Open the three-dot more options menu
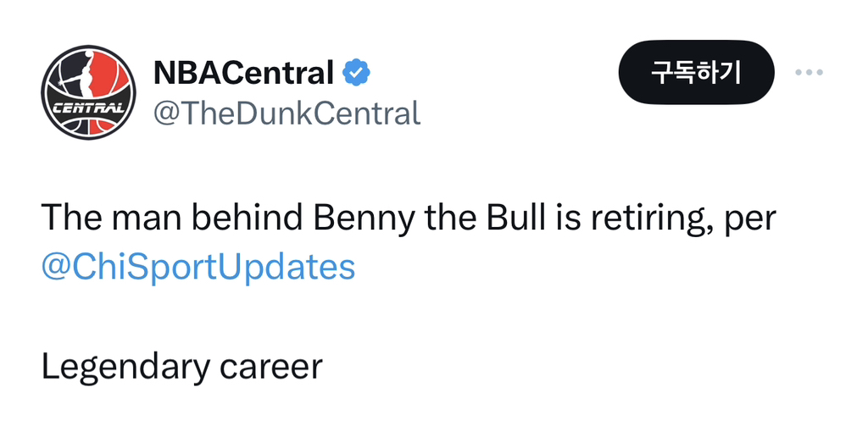868x437 pixels. click(x=809, y=73)
